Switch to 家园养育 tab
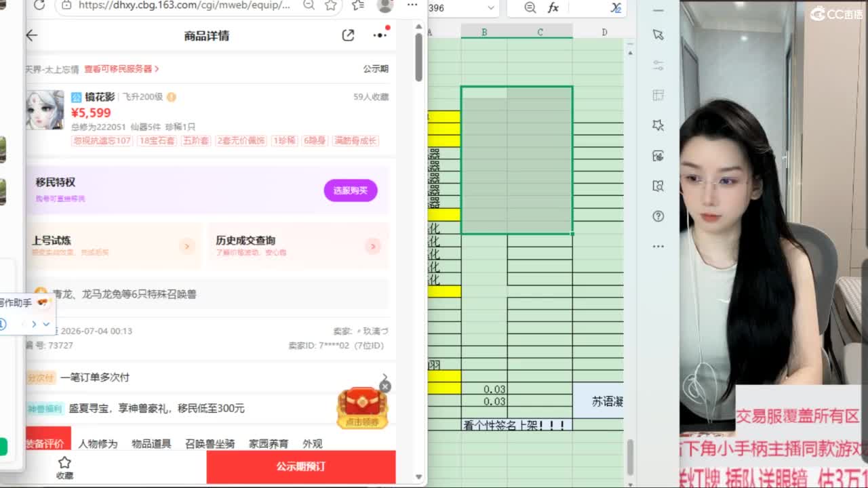Viewport: 868px width, 488px height. click(269, 444)
